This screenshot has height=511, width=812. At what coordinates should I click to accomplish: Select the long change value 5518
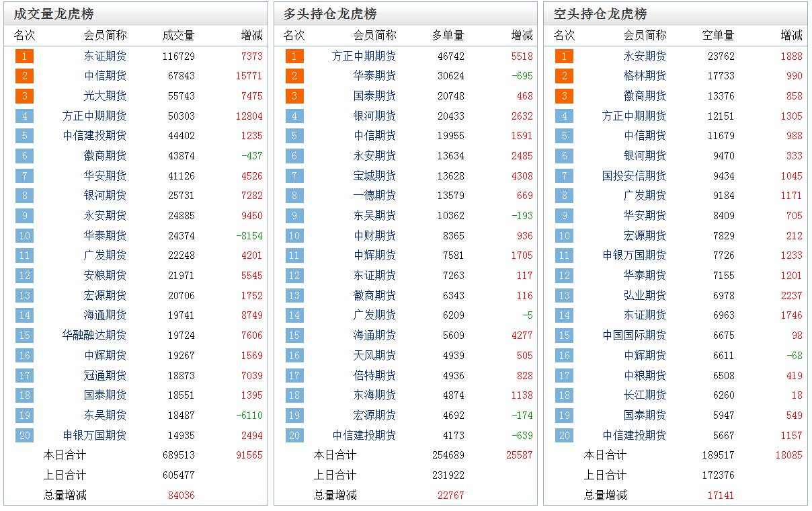(522, 56)
